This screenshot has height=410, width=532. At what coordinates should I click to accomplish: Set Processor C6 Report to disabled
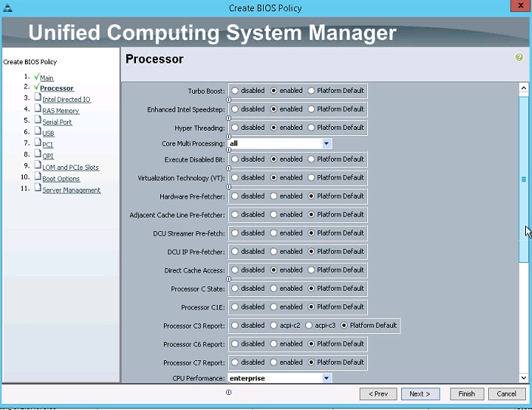pos(235,344)
